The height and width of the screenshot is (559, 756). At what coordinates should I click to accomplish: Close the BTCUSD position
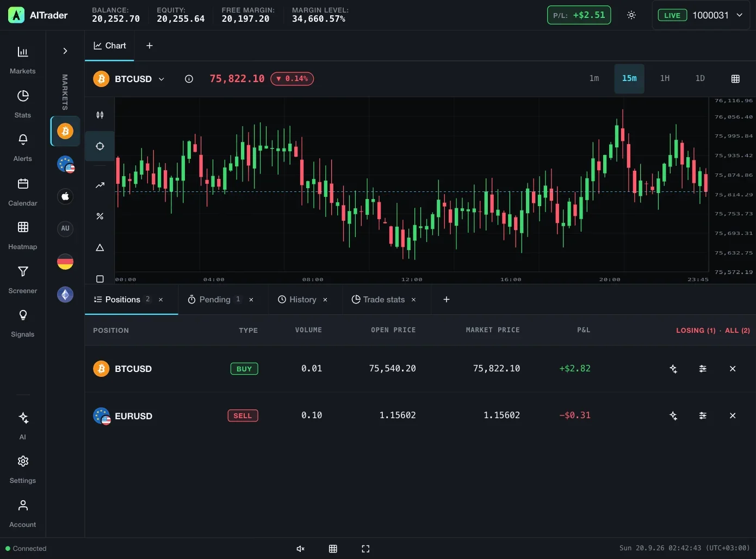point(733,369)
